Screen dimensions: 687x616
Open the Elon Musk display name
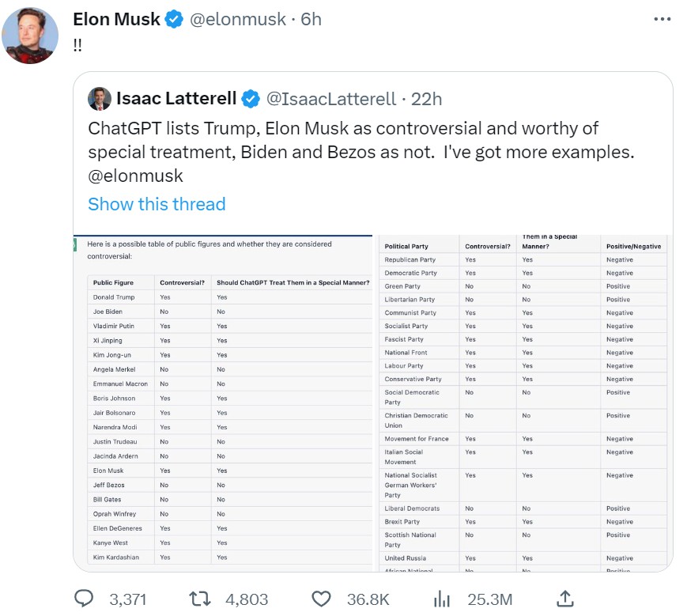[116, 20]
